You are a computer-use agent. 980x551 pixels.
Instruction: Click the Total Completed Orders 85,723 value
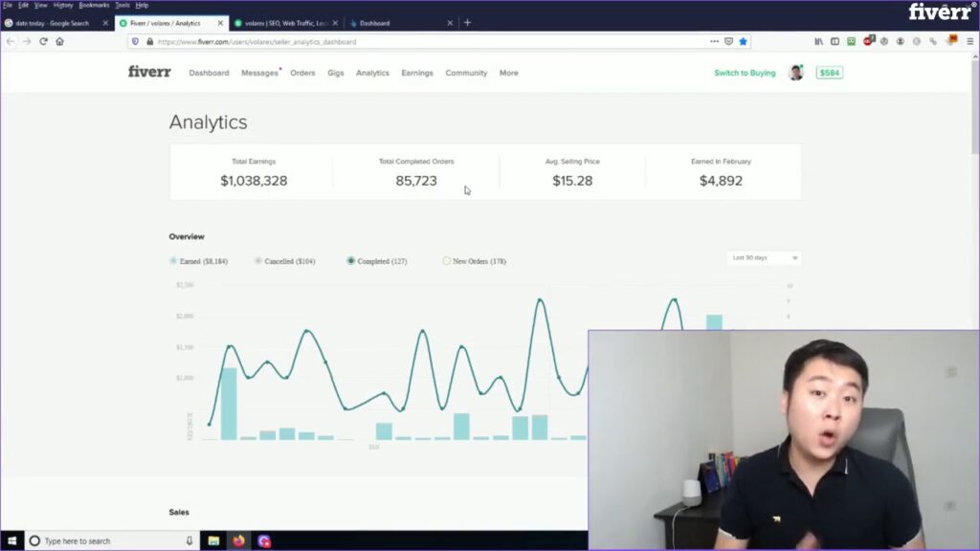tap(416, 181)
